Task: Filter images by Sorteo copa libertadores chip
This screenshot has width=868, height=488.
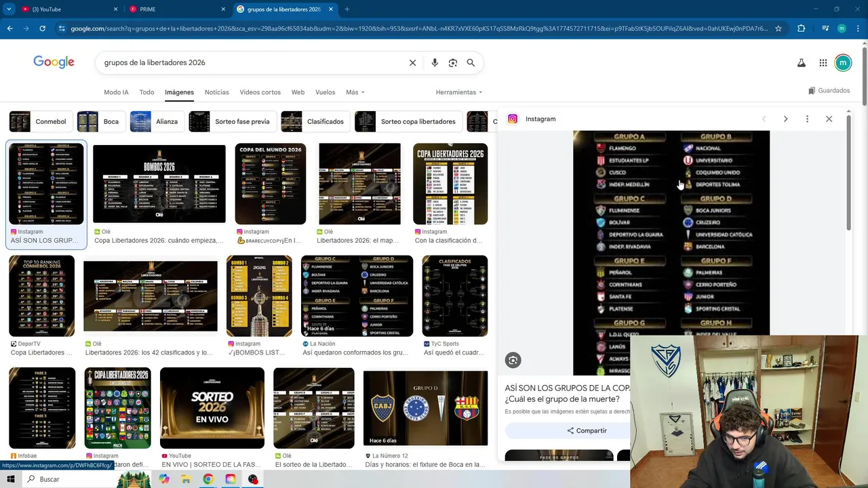Action: 408,121
